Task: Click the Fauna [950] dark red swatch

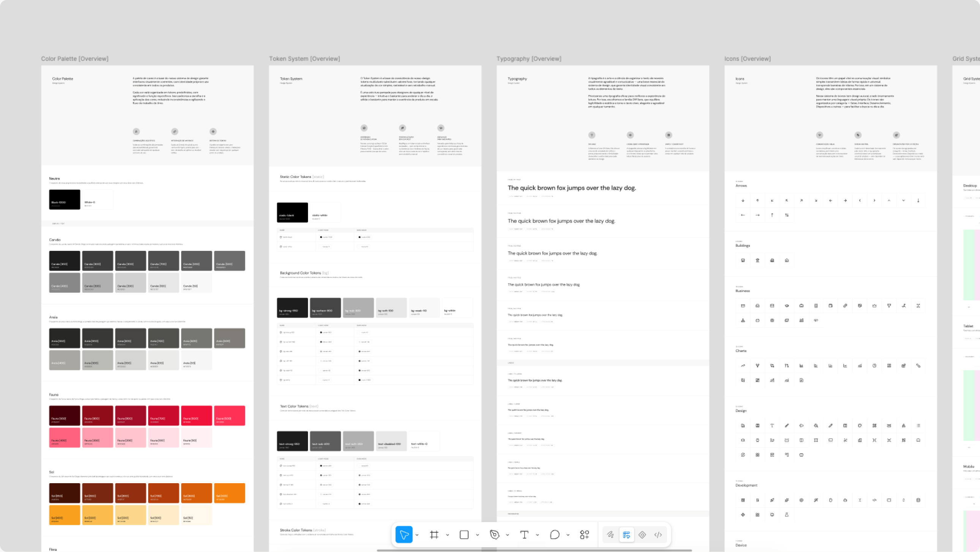Action: [64, 416]
